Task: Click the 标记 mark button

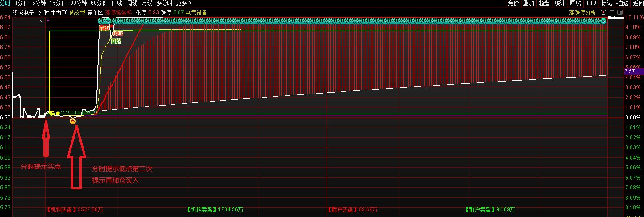Action: pyautogui.click(x=607, y=3)
